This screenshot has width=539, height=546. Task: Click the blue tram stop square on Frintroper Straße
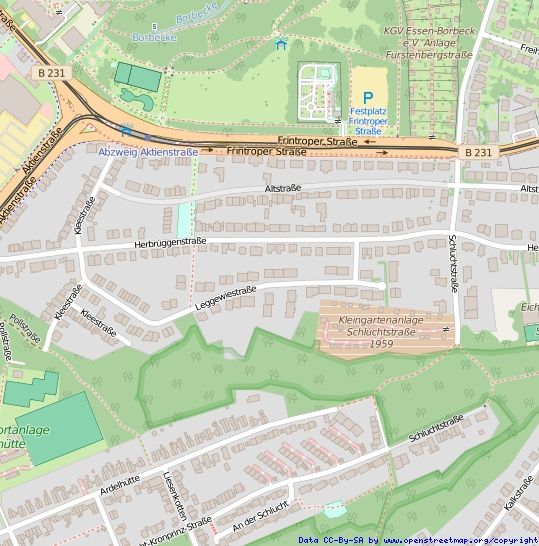(x=148, y=138)
